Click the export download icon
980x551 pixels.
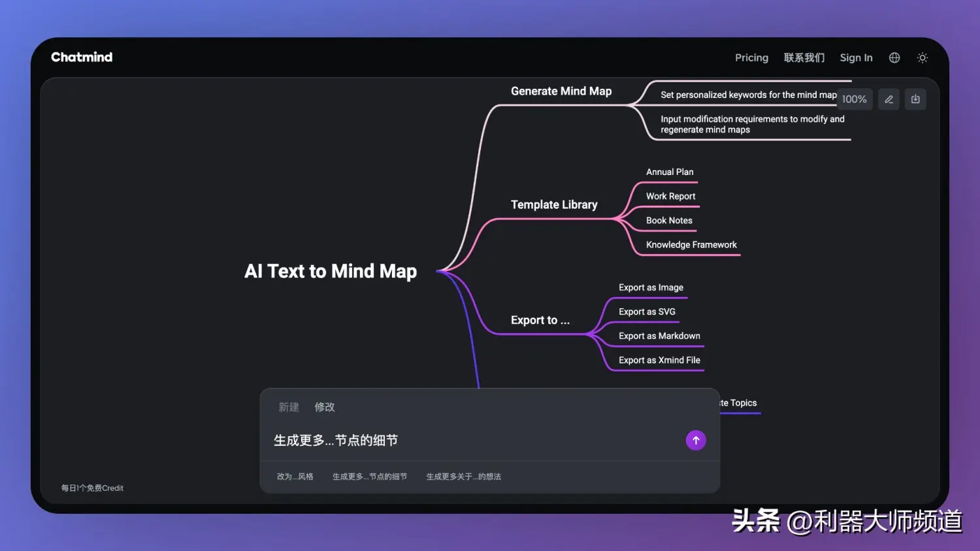pyautogui.click(x=915, y=99)
